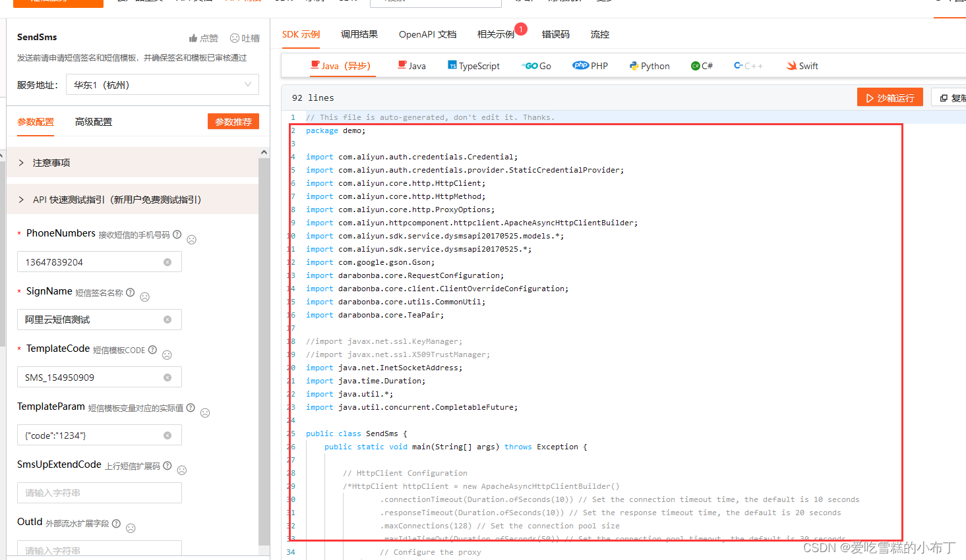The width and height of the screenshot is (966, 560).
Task: Click the feedback face beside PhoneNumbers
Action: [x=192, y=240]
